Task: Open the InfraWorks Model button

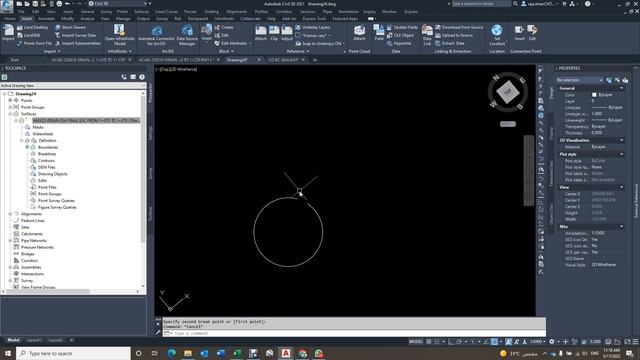Action: [119, 34]
